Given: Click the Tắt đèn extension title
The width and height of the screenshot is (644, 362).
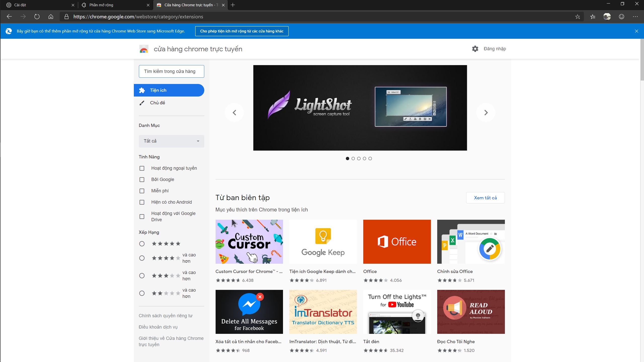Looking at the screenshot, I should 371,342.
